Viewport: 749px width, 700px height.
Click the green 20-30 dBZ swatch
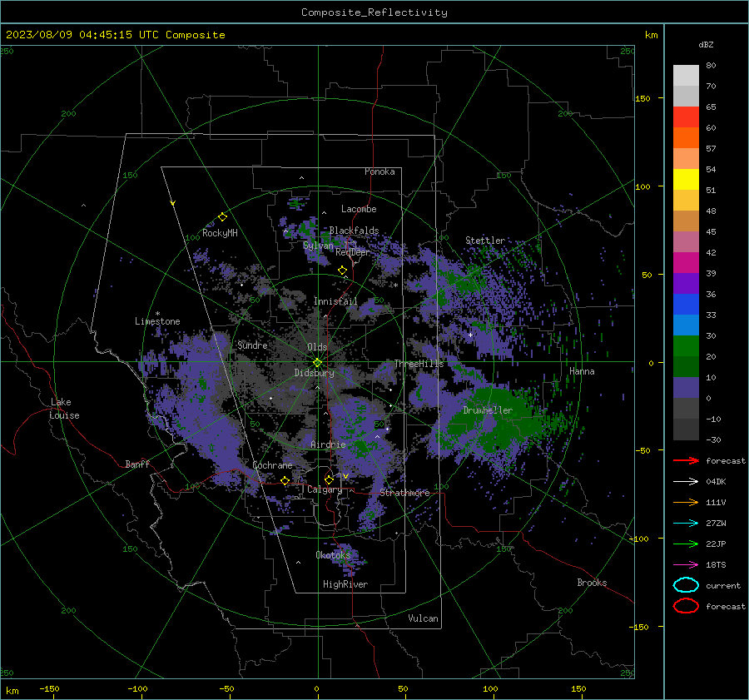(686, 346)
